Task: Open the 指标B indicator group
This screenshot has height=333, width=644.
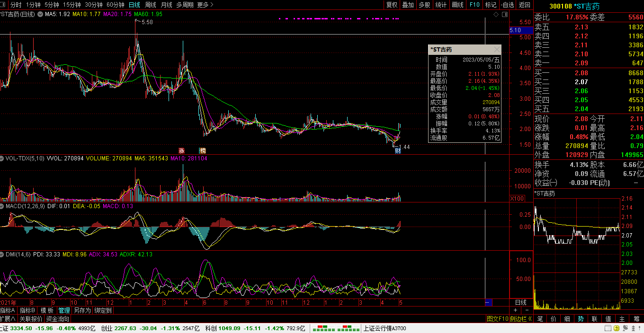Action: tap(27, 310)
